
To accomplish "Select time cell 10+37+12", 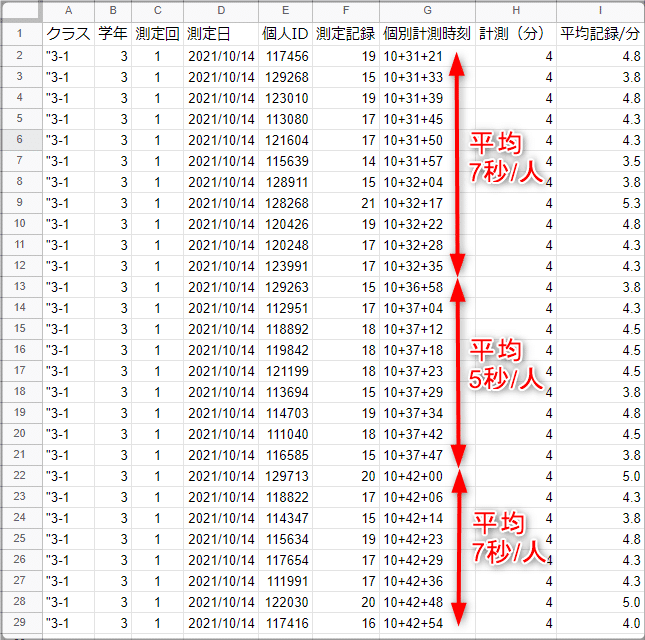I will (x=427, y=329).
